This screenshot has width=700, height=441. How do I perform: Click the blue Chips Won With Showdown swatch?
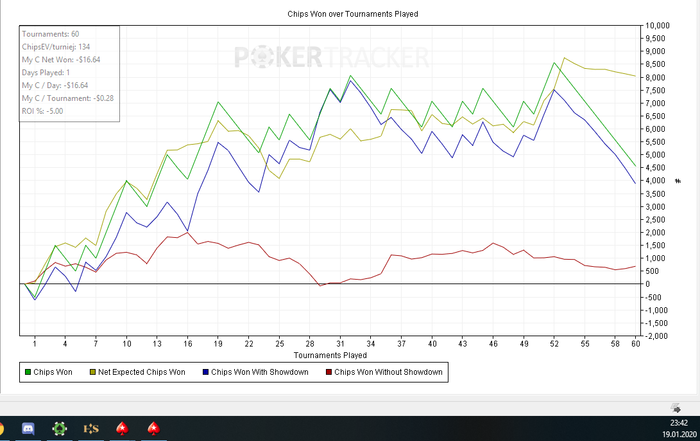(206, 372)
